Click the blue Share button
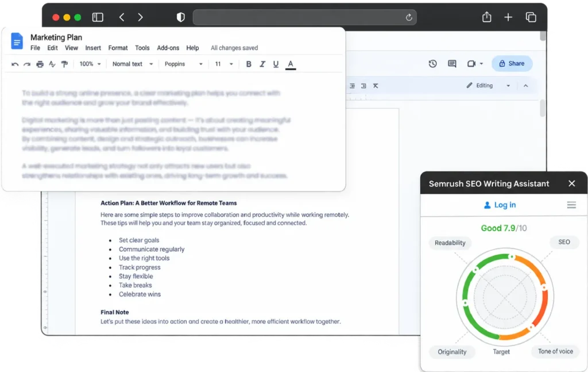The image size is (588, 372). click(512, 64)
